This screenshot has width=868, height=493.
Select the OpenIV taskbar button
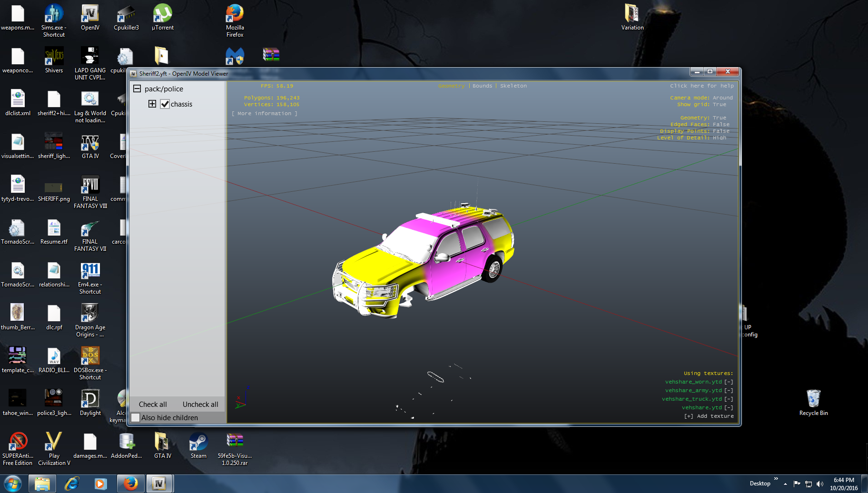(x=159, y=484)
